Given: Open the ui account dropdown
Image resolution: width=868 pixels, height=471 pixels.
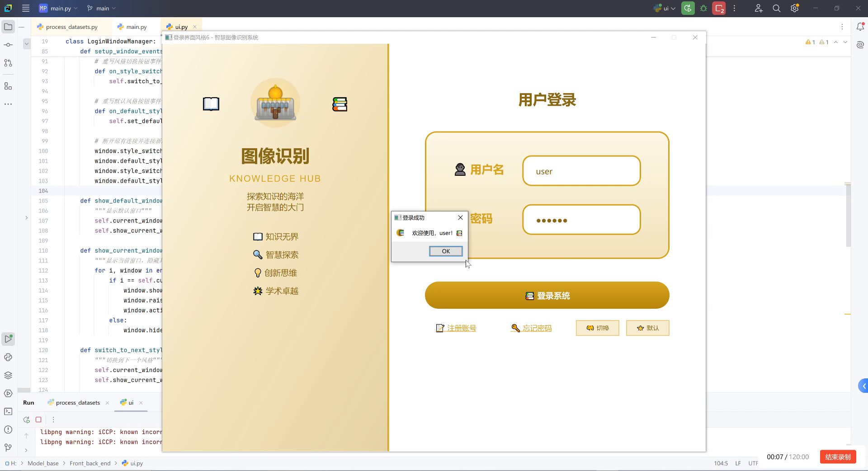Looking at the screenshot, I should point(664,8).
